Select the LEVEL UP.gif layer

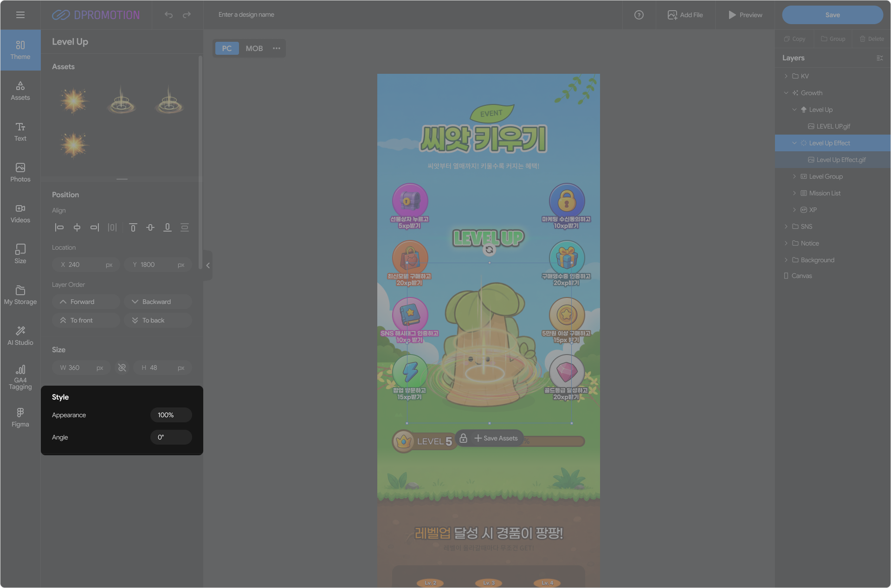point(833,126)
